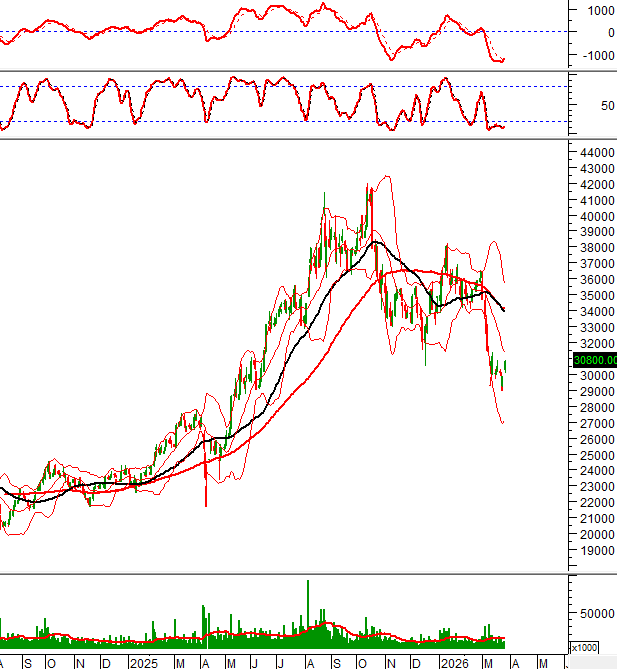This screenshot has width=617, height=669.
Task: Click the 42000 price axis label
Action: (x=593, y=185)
